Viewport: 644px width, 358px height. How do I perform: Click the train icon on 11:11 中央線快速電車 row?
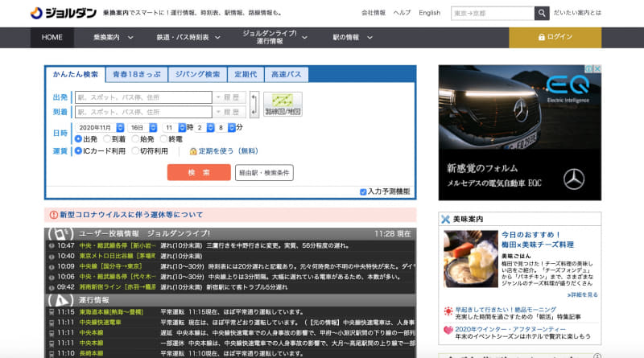pyautogui.click(x=52, y=323)
